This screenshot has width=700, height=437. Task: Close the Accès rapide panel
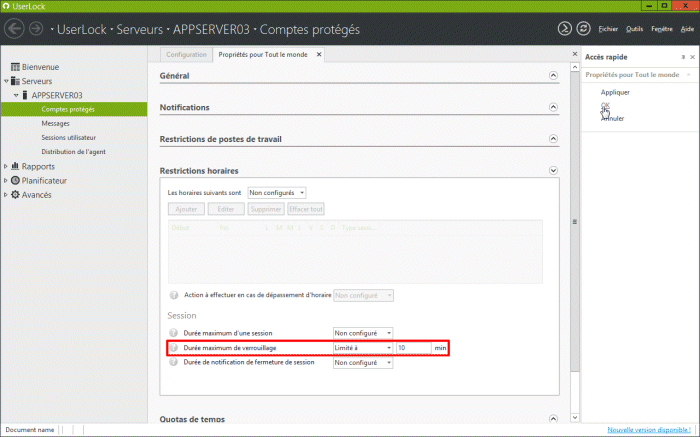[692, 57]
